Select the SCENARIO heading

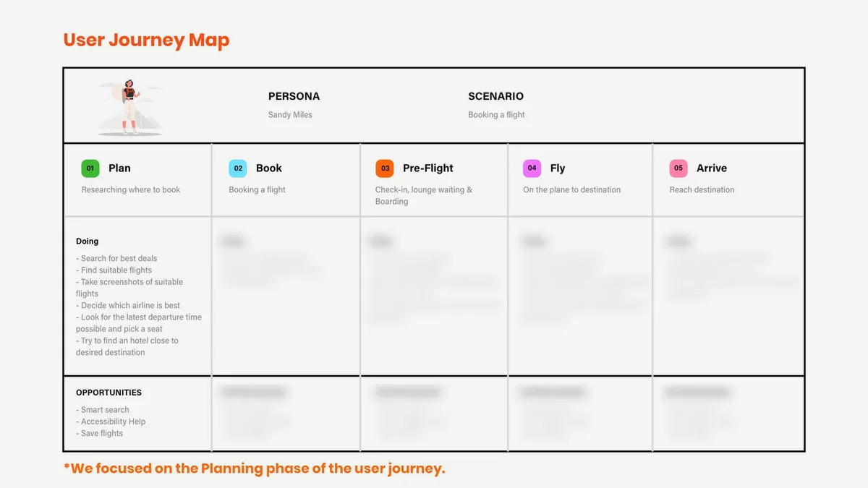[x=495, y=96]
